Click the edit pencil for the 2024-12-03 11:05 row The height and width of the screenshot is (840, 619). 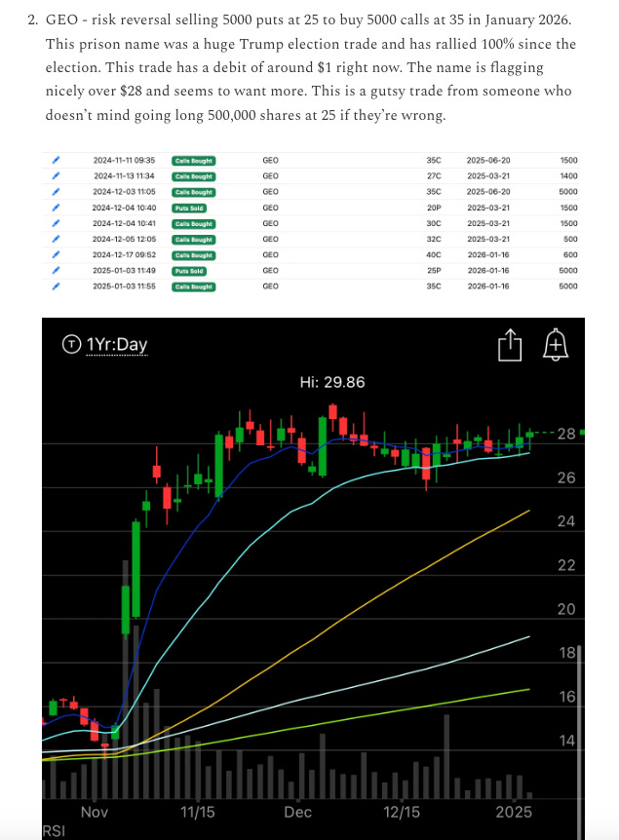tap(57, 192)
